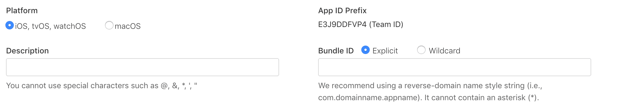Click the E3J9DDFVP4 prefix value

point(342,25)
